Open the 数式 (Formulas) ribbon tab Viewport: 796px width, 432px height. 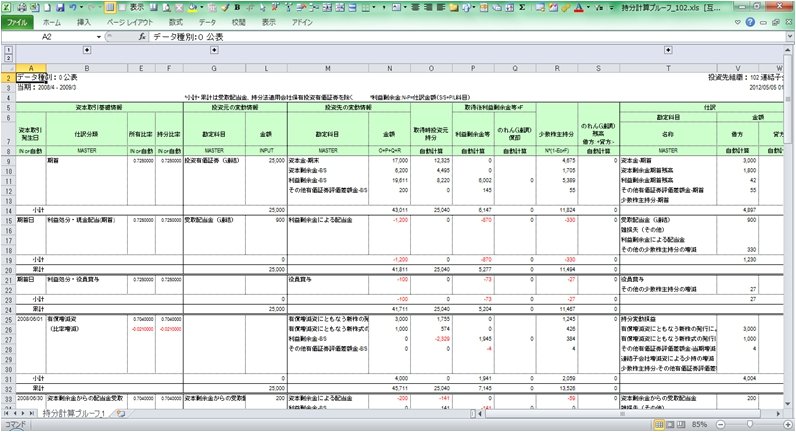176,22
